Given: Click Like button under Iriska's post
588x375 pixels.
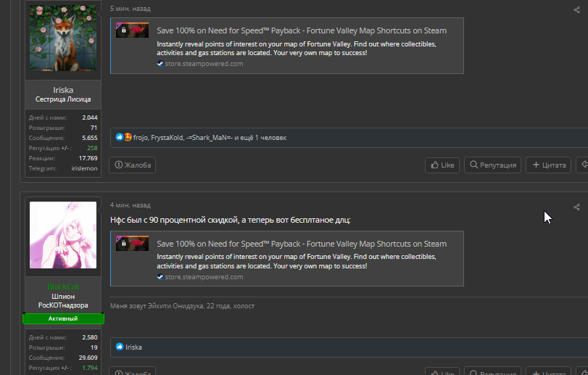Looking at the screenshot, I should 442,165.
